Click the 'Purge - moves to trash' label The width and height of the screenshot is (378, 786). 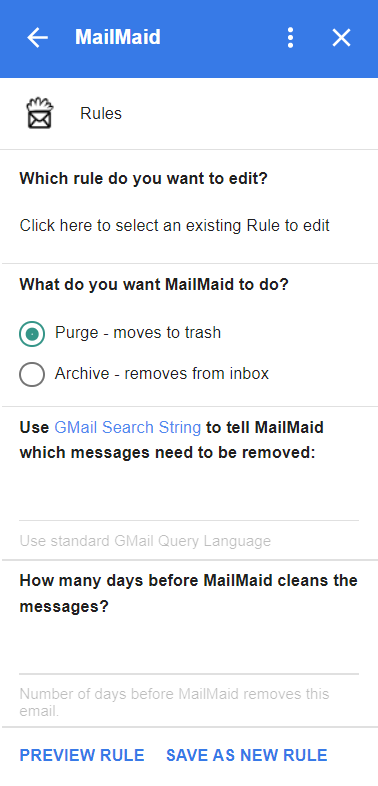pos(138,333)
